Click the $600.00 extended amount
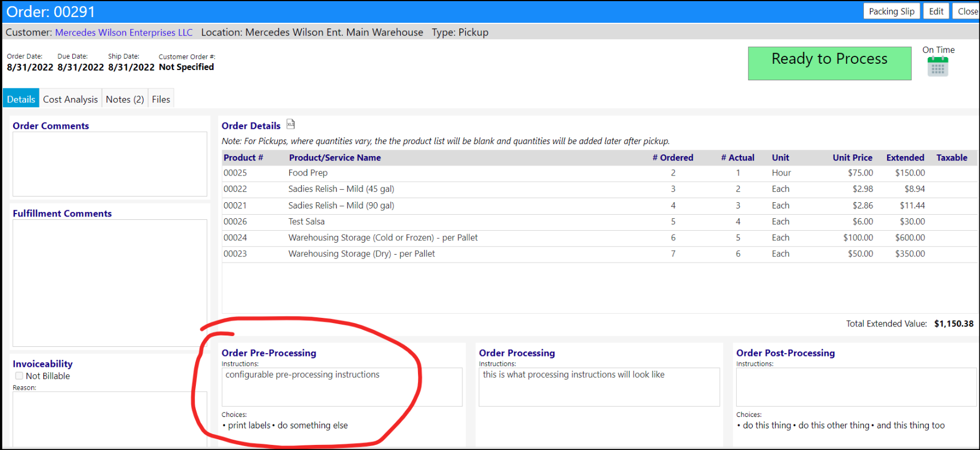 (910, 238)
